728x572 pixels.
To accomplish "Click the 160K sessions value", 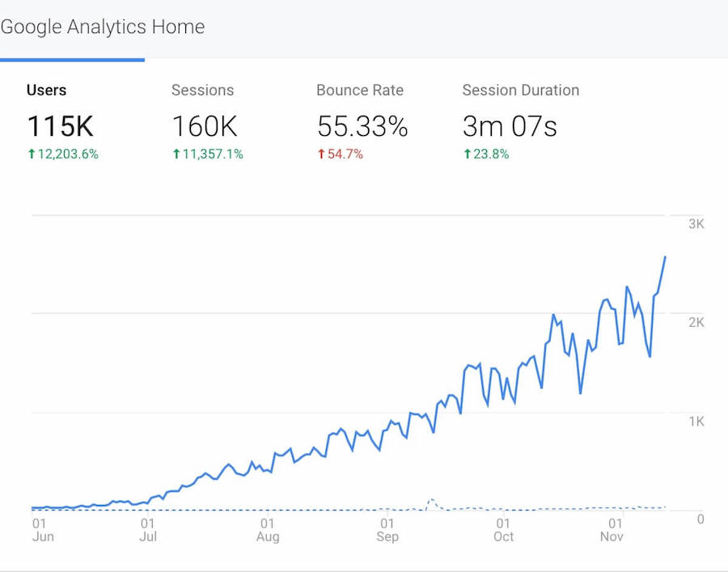I will pos(205,126).
